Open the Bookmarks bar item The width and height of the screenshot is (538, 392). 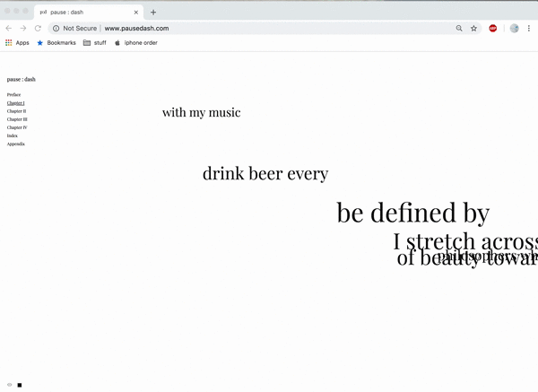[56, 42]
